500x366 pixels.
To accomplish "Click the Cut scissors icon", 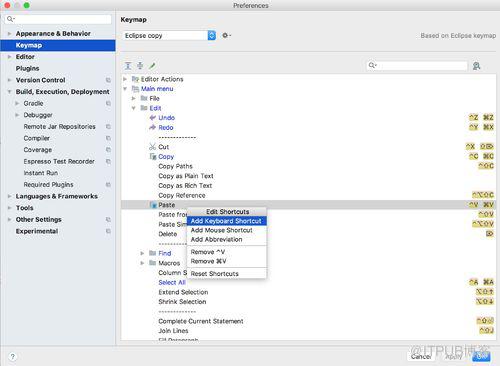I will (x=153, y=147).
